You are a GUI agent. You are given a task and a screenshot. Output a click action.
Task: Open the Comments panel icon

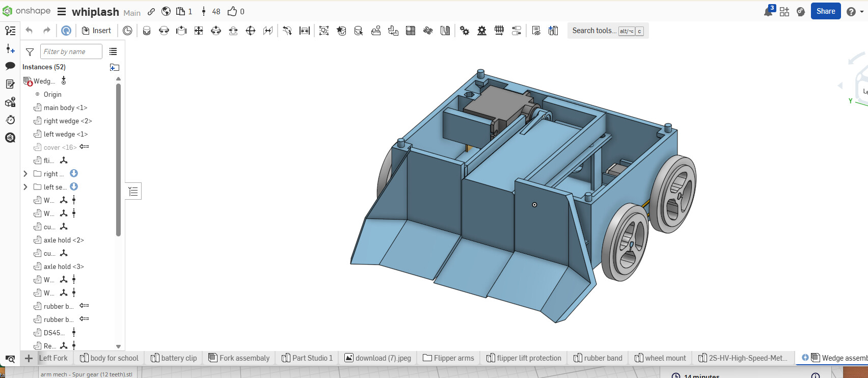coord(10,66)
